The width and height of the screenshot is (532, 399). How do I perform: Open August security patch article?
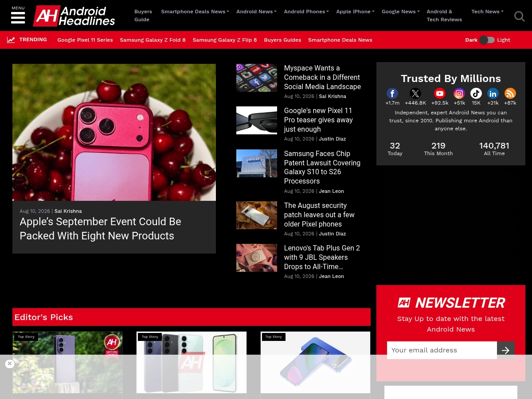tap(319, 215)
